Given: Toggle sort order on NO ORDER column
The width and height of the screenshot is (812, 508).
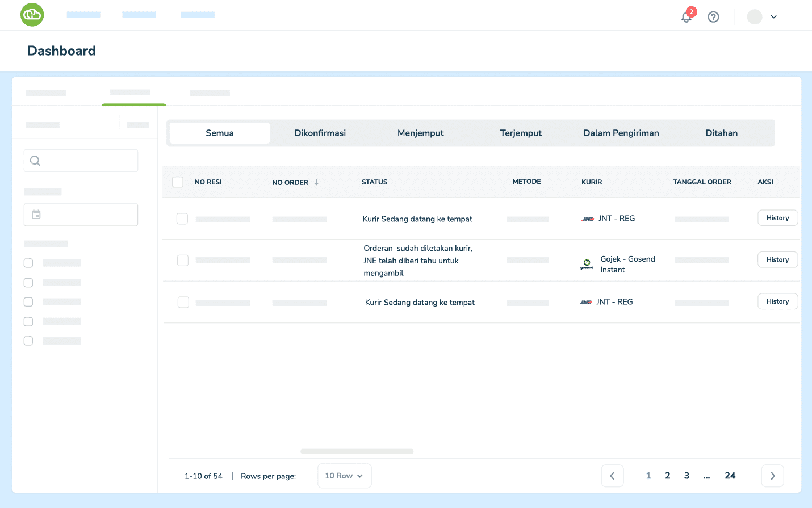Looking at the screenshot, I should (316, 182).
